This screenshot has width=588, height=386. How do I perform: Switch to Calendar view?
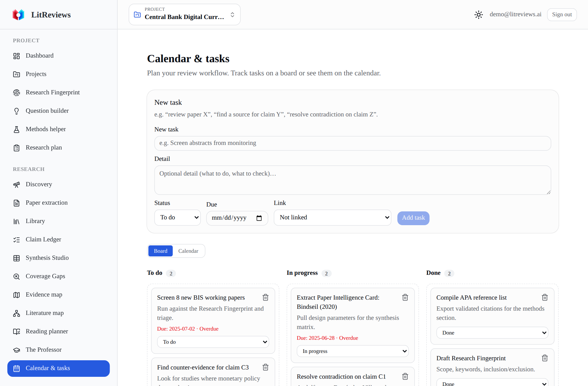[x=188, y=251]
